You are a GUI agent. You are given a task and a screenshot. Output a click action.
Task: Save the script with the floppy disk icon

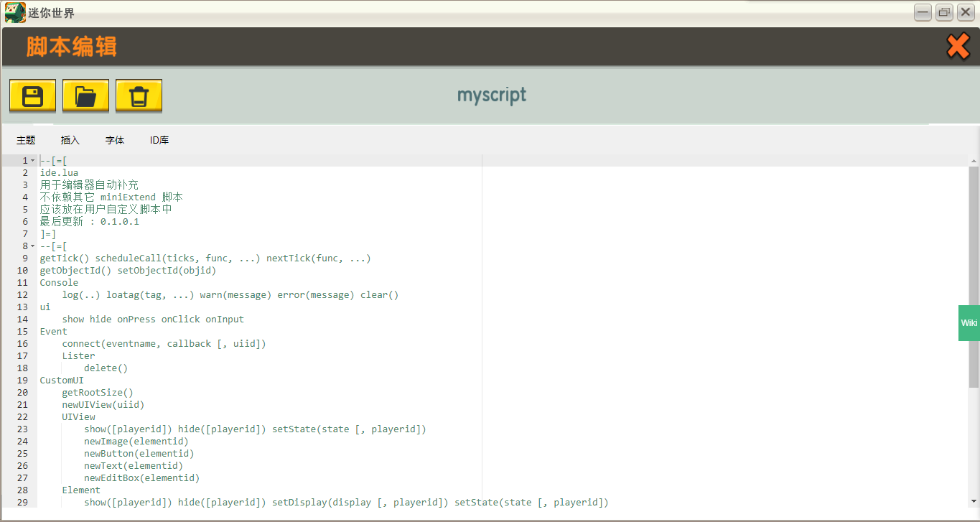coord(32,95)
